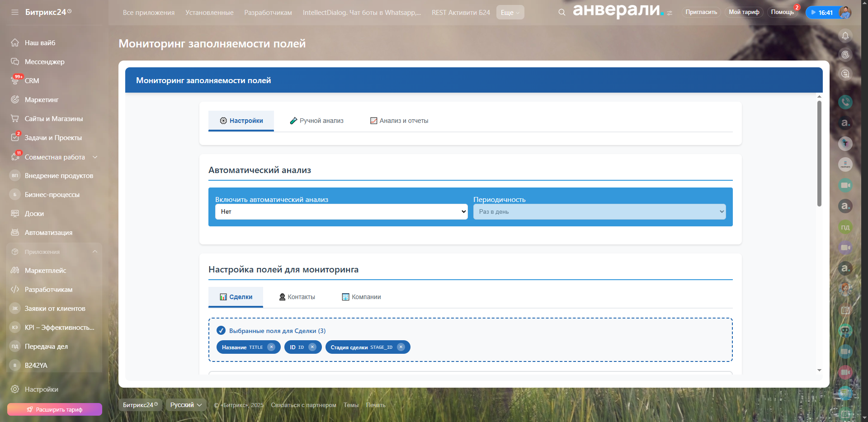Image resolution: width=868 pixels, height=422 pixels.
Task: Open the Периодичность dropdown
Action: pyautogui.click(x=599, y=212)
